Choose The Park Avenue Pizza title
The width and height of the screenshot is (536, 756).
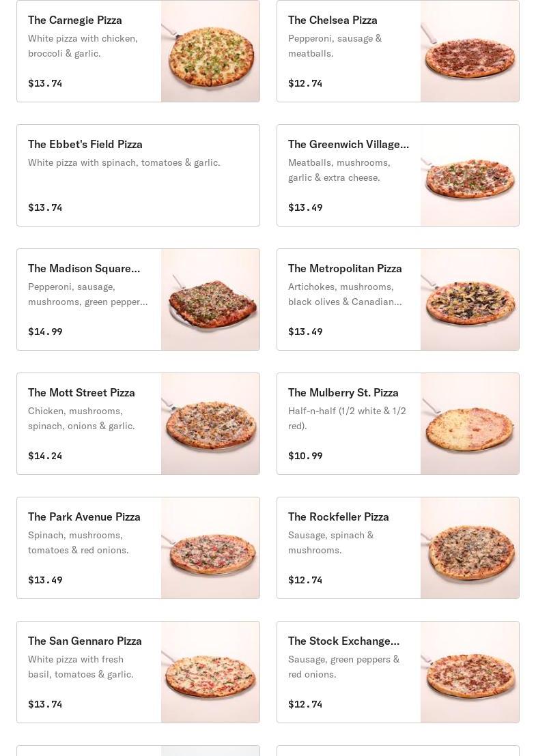point(84,517)
